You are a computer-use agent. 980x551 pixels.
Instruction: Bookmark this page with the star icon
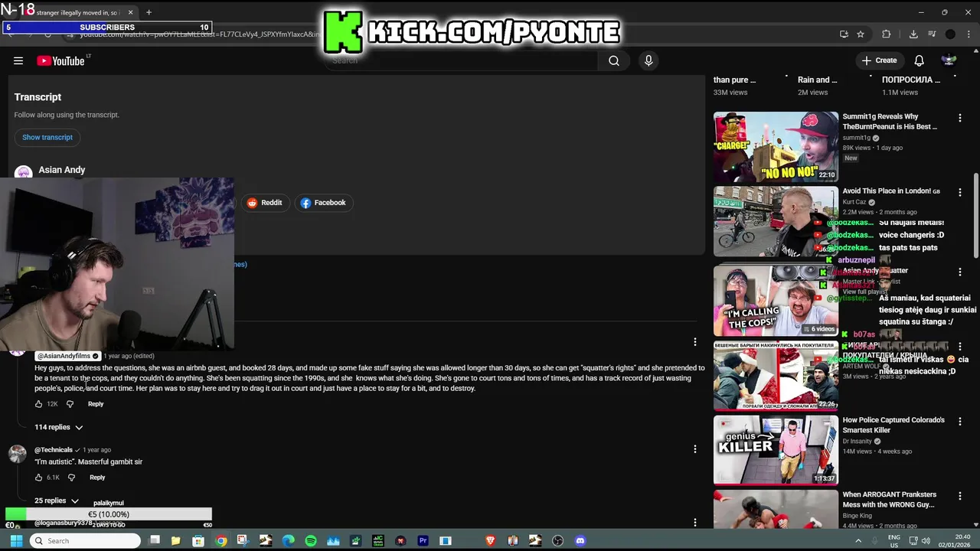pyautogui.click(x=861, y=34)
